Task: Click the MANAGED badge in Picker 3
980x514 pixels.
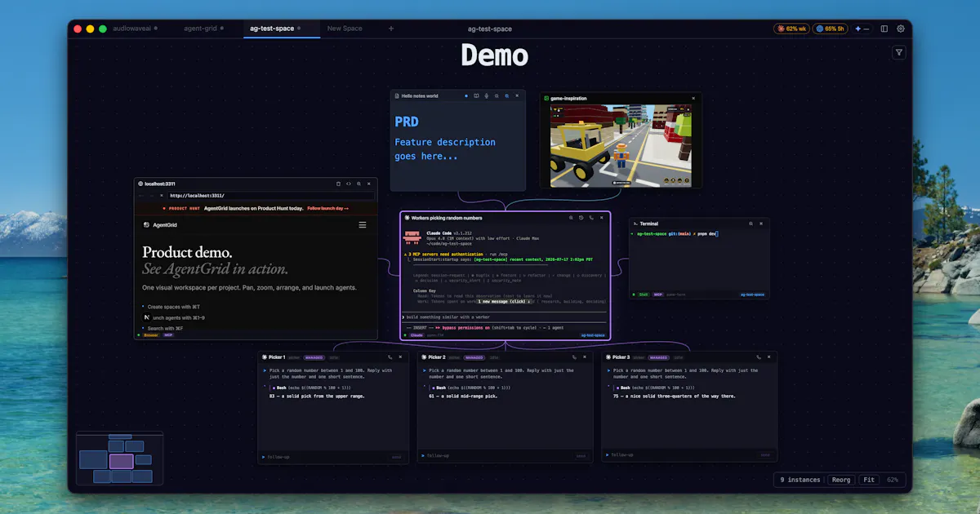Action: 659,357
